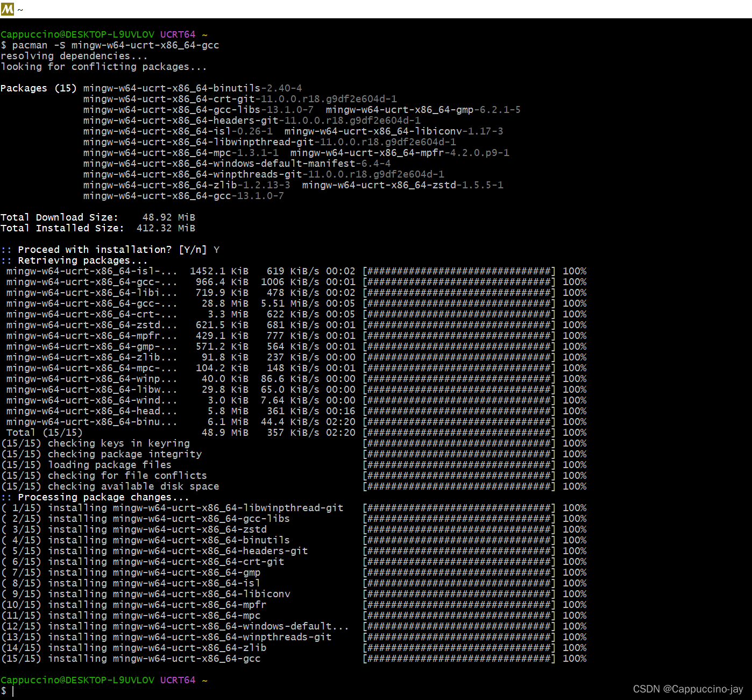Click the 'Total (15/15)' download summary label
The width and height of the screenshot is (752, 700).
(x=44, y=433)
